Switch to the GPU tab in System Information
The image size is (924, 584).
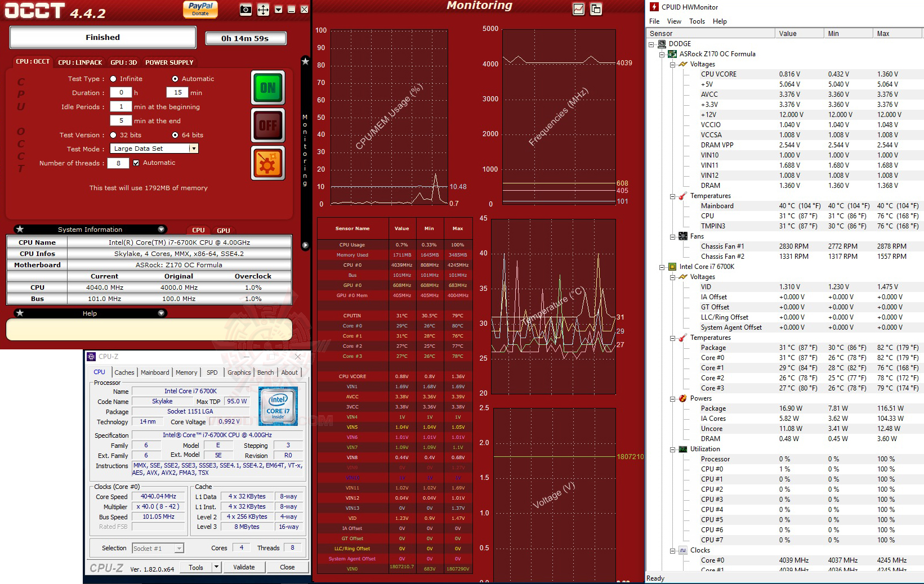[224, 230]
